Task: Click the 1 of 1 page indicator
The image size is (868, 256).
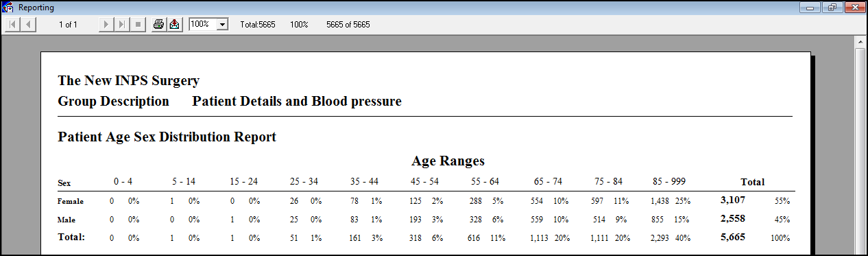Action: [x=68, y=24]
